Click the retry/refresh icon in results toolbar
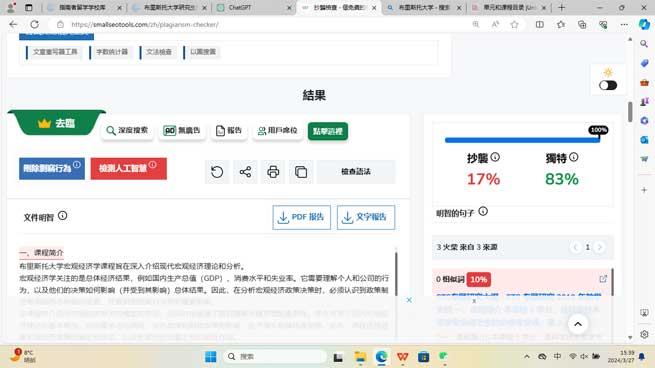Image resolution: width=655 pixels, height=368 pixels. [217, 172]
